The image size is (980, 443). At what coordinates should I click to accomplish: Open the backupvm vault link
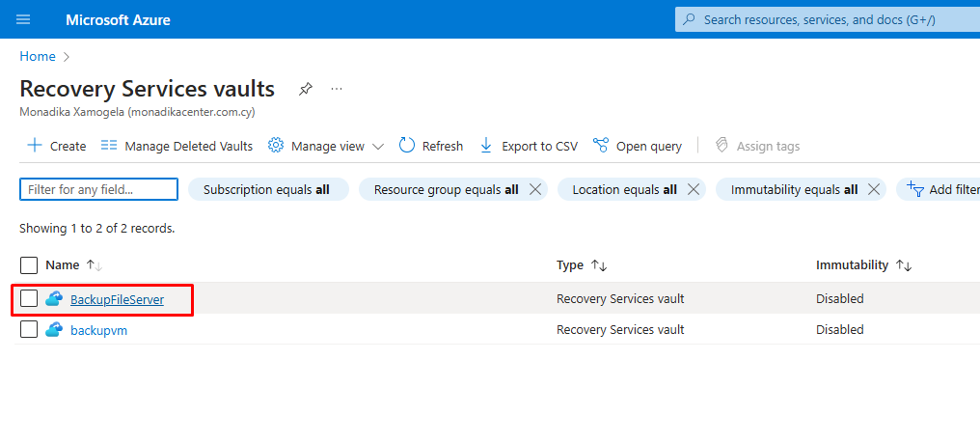tap(98, 330)
